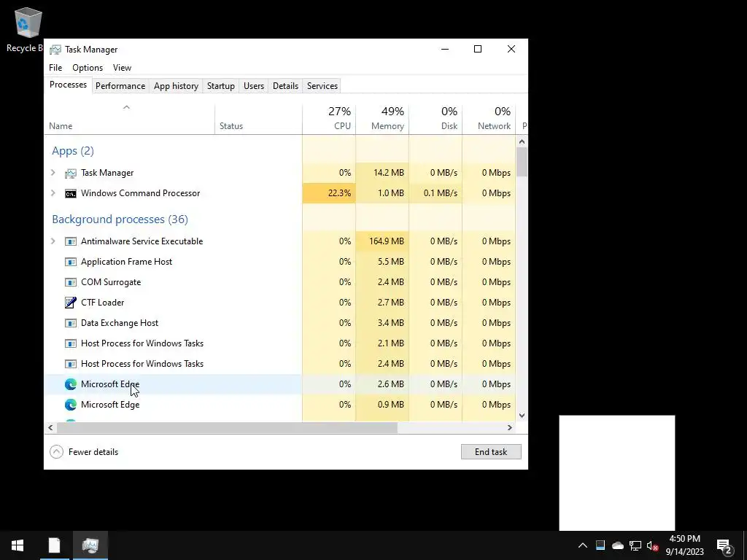Sort by the Disk column header
Screen dimensions: 747x560
coord(436,118)
